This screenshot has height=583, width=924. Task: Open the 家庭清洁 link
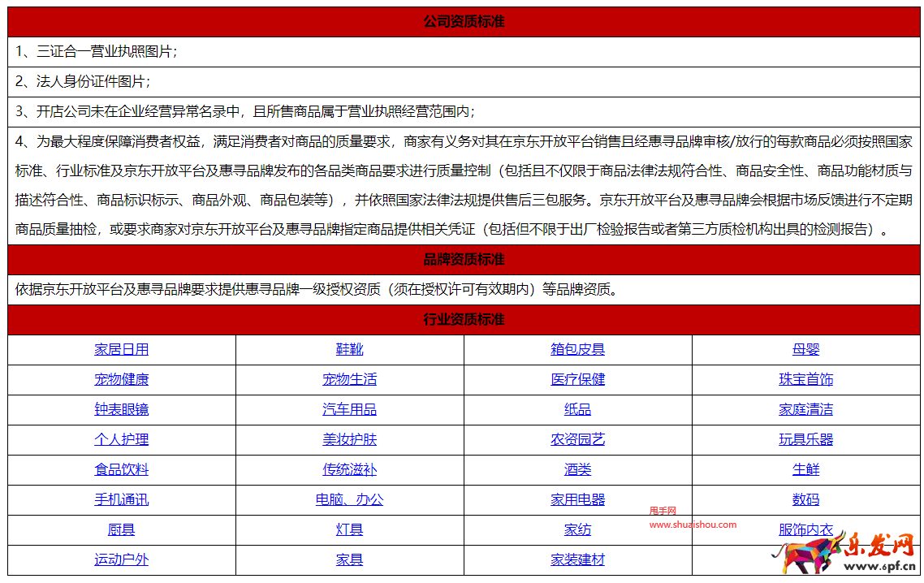pos(805,410)
